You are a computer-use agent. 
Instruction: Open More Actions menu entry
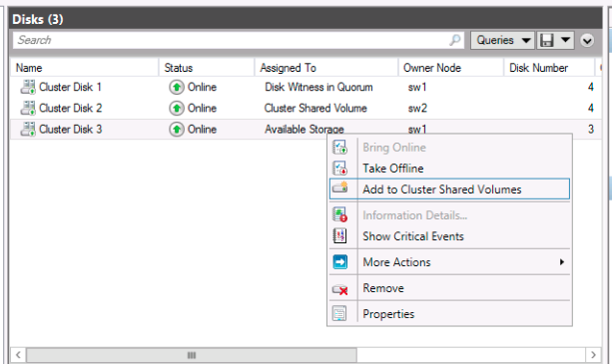point(449,262)
